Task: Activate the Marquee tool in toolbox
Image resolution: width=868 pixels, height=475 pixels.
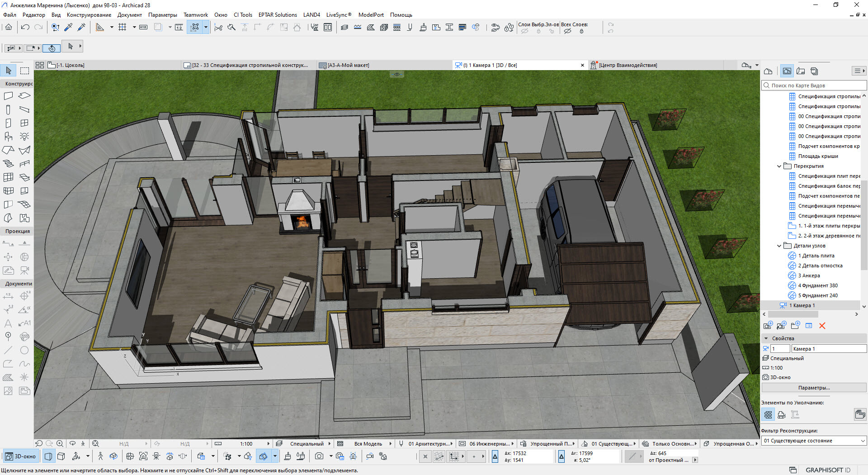Action: coord(24,71)
